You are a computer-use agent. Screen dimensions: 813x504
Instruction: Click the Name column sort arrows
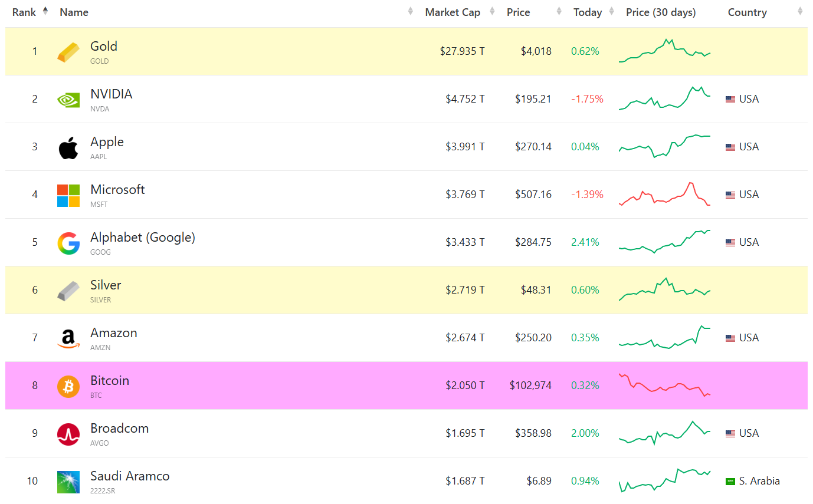point(410,11)
